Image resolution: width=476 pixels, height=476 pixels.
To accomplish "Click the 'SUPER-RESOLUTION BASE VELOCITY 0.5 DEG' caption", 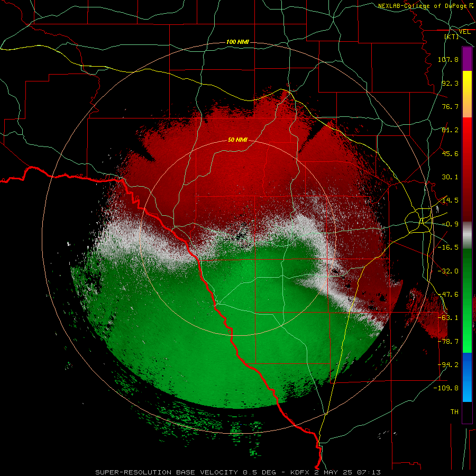I will coord(186,472).
